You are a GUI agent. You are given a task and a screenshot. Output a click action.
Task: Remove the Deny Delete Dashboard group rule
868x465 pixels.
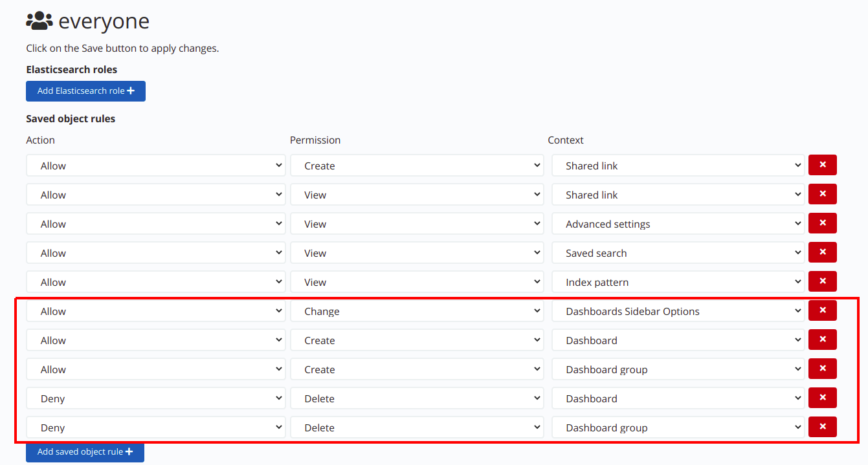click(x=822, y=427)
